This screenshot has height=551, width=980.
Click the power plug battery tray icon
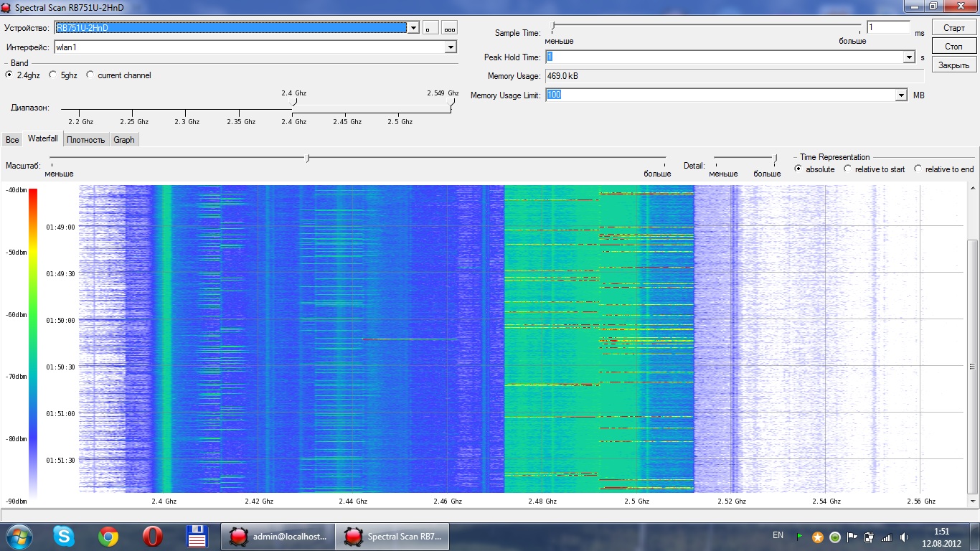tap(870, 537)
